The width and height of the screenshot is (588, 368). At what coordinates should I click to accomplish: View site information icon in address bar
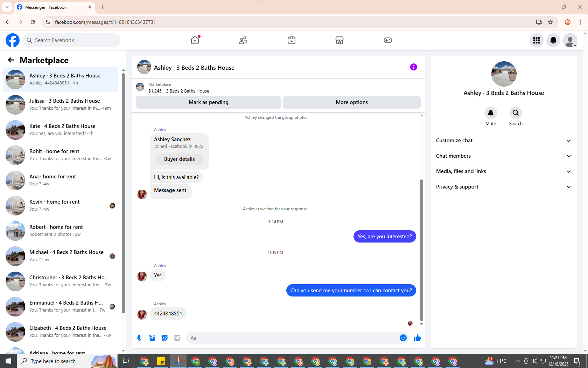[x=48, y=22]
